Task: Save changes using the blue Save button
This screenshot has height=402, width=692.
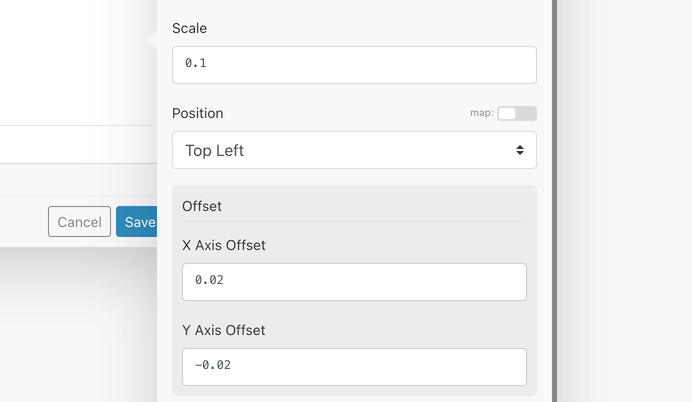Action: tap(137, 222)
